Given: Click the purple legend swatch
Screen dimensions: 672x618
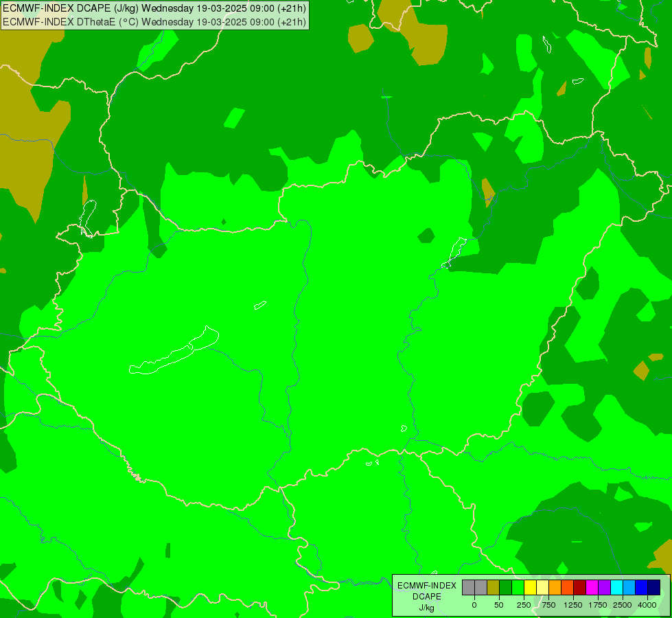Looking at the screenshot, I should 605,588.
